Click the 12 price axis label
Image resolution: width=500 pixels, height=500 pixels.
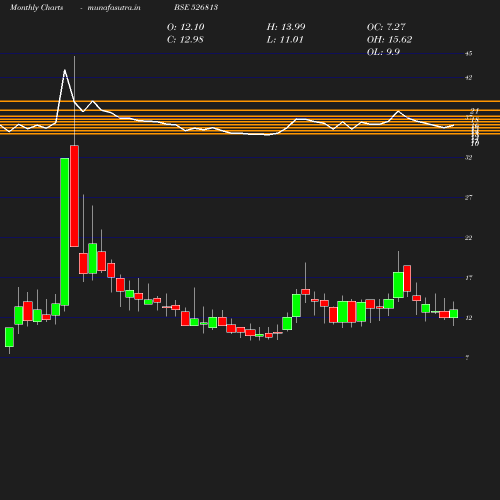pos(468,318)
